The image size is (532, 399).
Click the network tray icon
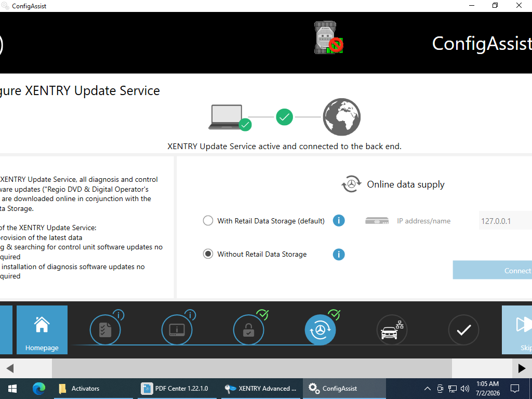coord(453,389)
